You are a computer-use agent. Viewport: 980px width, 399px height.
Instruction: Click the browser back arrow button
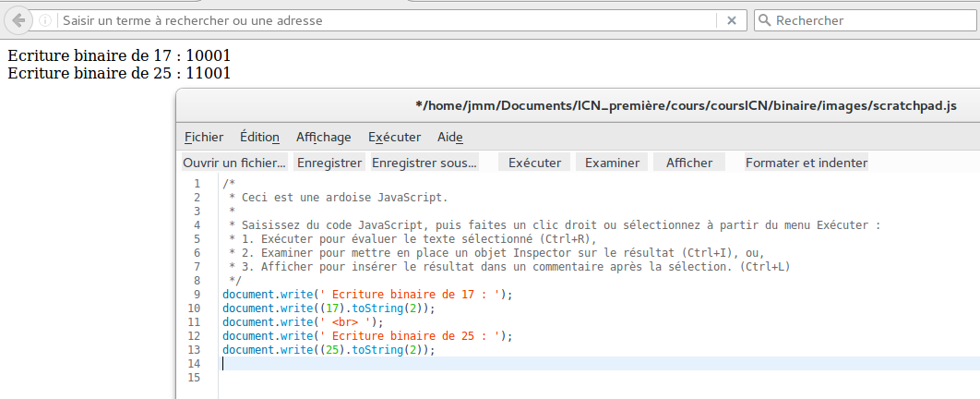tap(18, 20)
